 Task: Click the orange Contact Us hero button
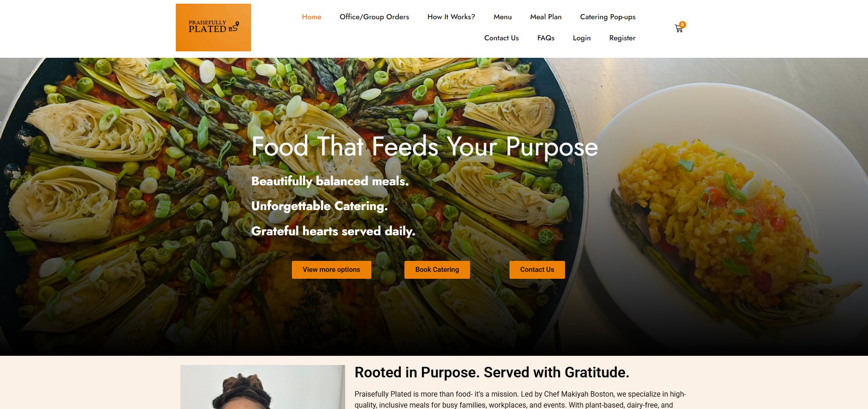537,270
